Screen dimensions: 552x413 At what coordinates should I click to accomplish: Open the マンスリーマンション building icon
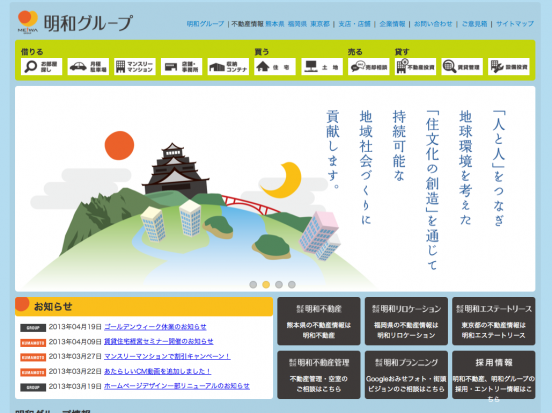click(x=135, y=67)
